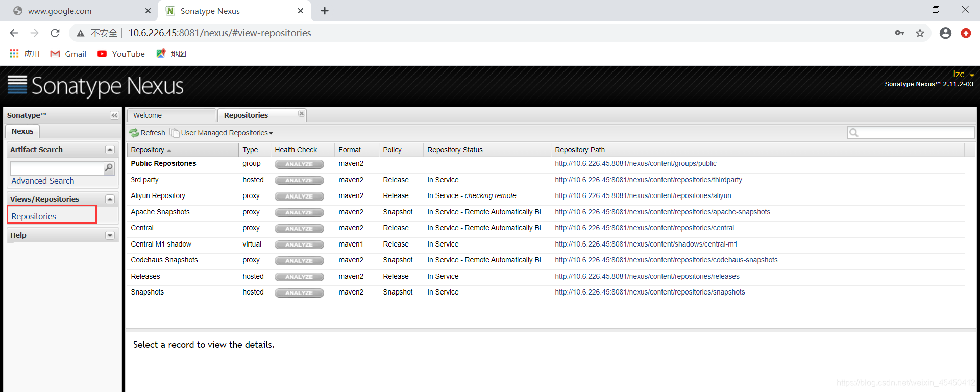Open the repositories/releases URL
The width and height of the screenshot is (980, 392).
point(647,276)
